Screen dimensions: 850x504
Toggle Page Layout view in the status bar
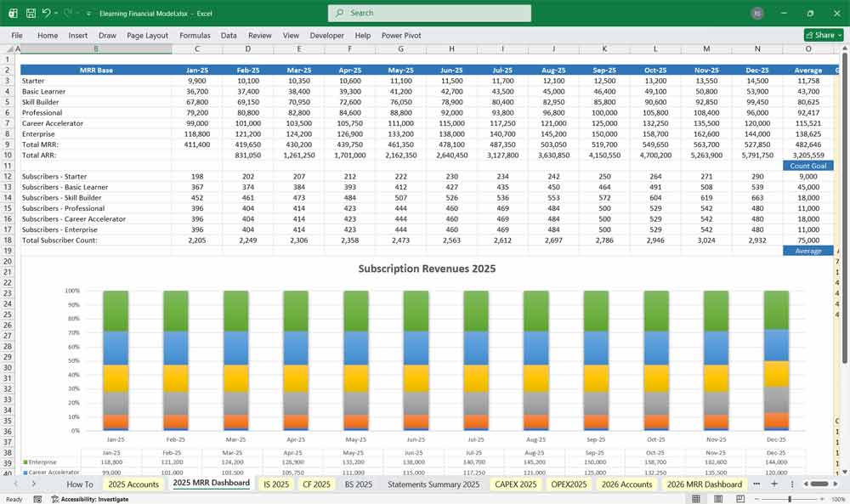[x=718, y=498]
